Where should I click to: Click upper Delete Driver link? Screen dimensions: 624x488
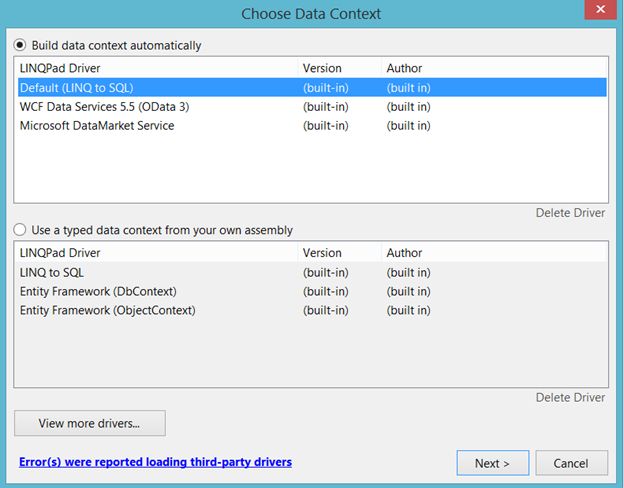click(x=570, y=213)
